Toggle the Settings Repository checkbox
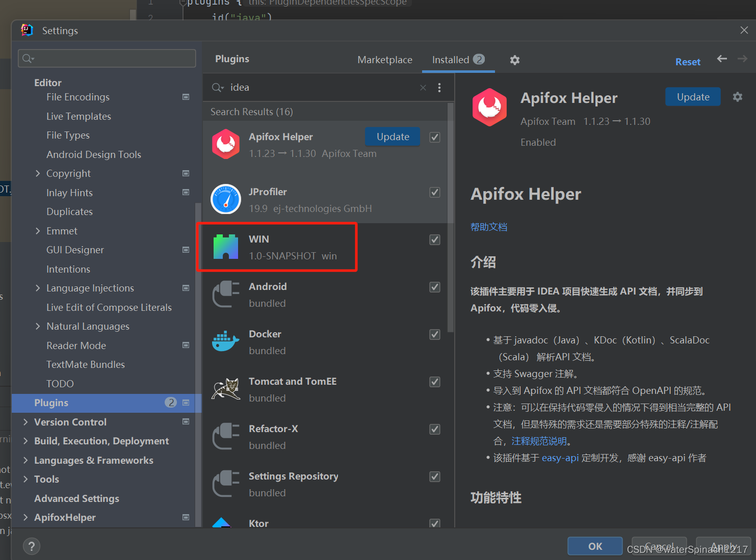 click(435, 476)
